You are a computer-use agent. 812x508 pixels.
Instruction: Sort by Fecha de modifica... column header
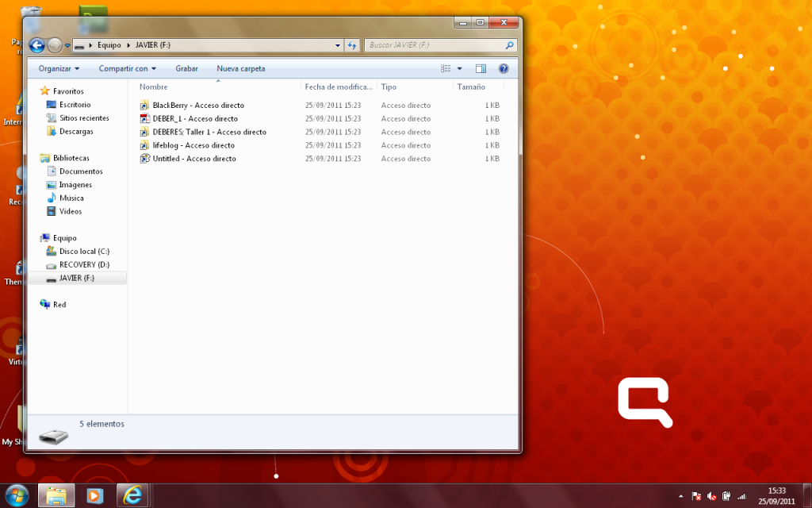point(339,87)
